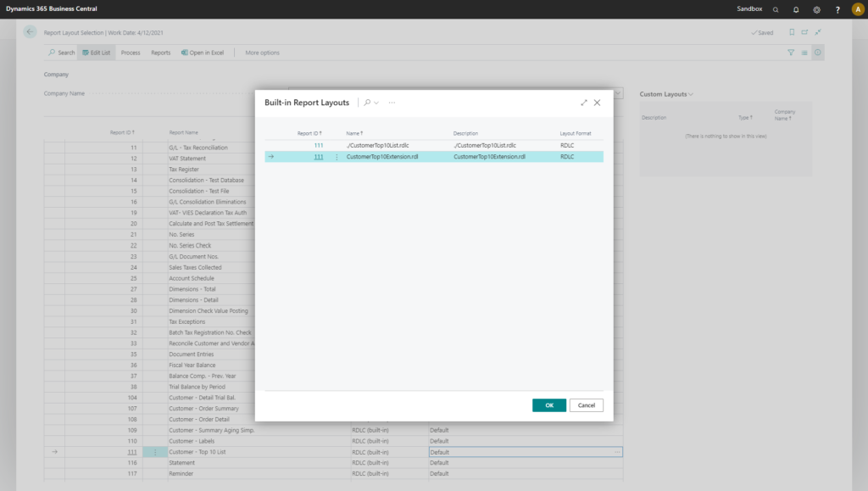
Task: Click the back arrow to leave Report Layout Selection
Action: (x=30, y=32)
